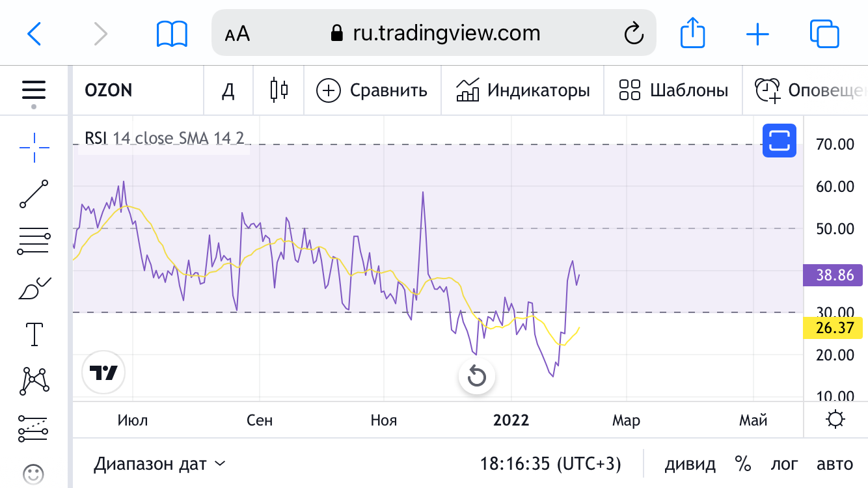
Task: Select the crosshair cursor tool
Action: click(34, 148)
